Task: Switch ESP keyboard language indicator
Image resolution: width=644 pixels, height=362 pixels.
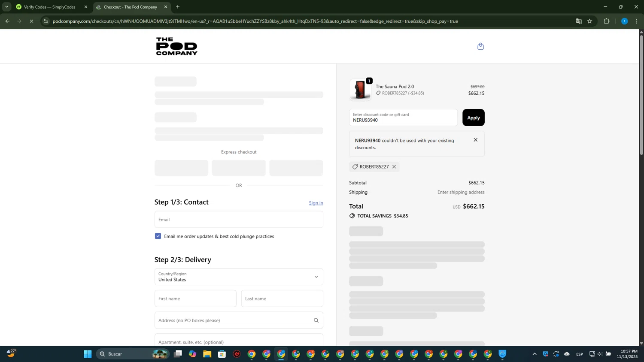Action: click(580, 354)
